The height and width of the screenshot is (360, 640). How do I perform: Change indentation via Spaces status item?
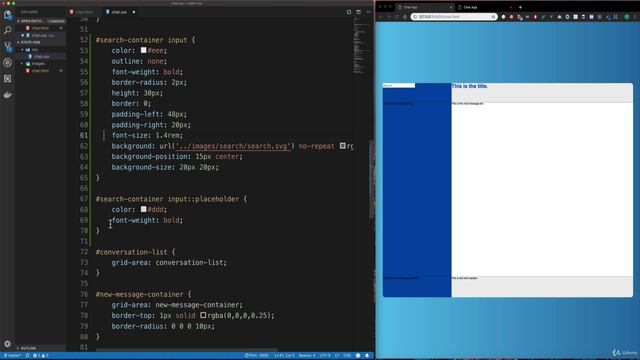[307, 356]
